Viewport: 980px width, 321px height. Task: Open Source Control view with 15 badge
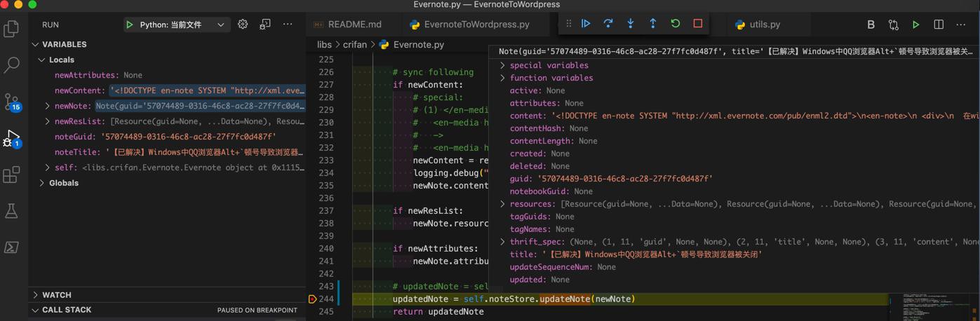tap(11, 102)
